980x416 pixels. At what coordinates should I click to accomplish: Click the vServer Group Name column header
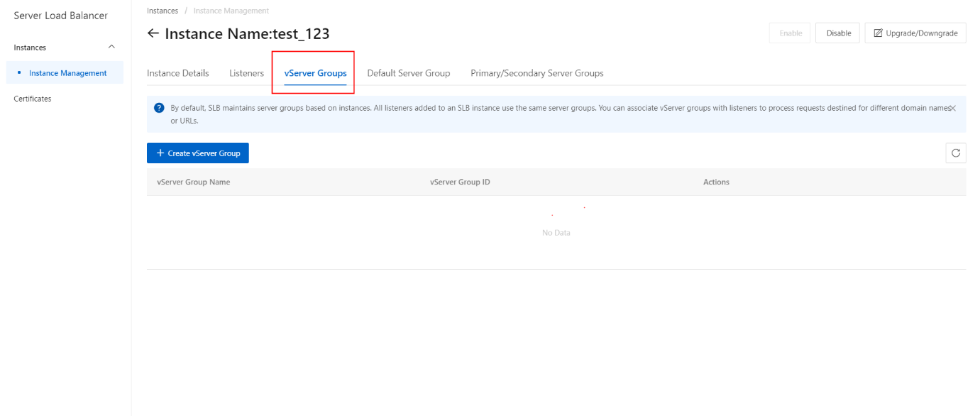(x=193, y=182)
